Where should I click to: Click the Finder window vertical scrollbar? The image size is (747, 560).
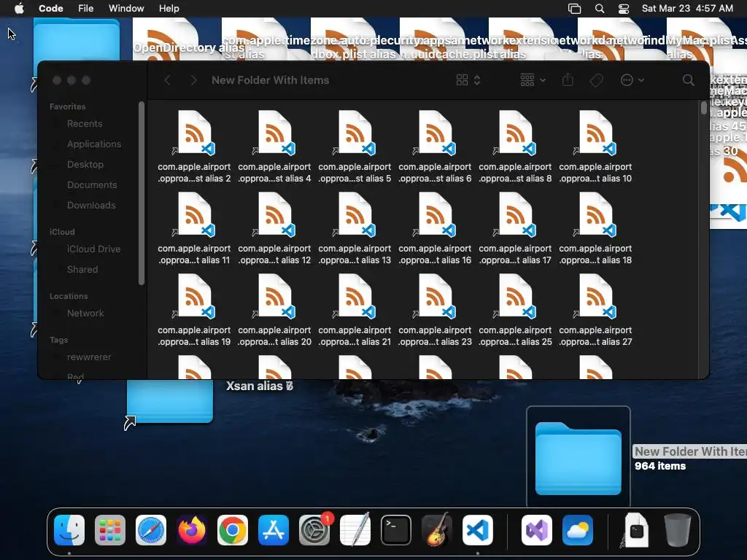tap(704, 108)
